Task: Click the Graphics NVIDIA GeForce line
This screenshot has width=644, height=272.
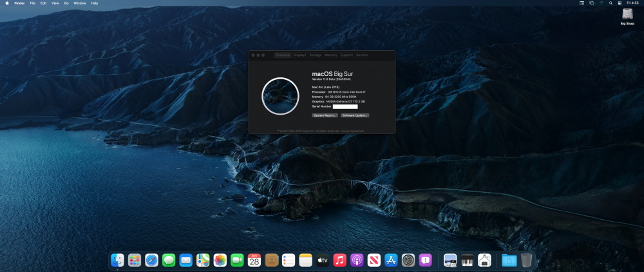Action: coord(339,101)
